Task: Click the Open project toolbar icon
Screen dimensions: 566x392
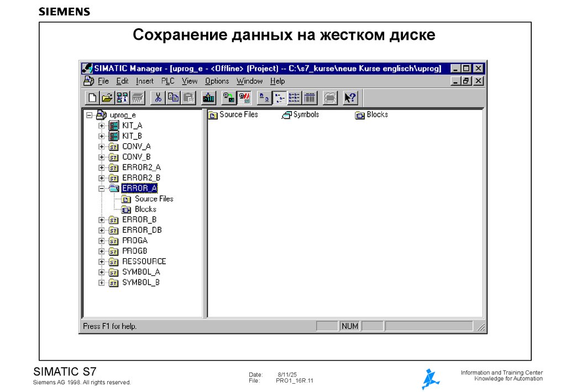Action: point(107,97)
